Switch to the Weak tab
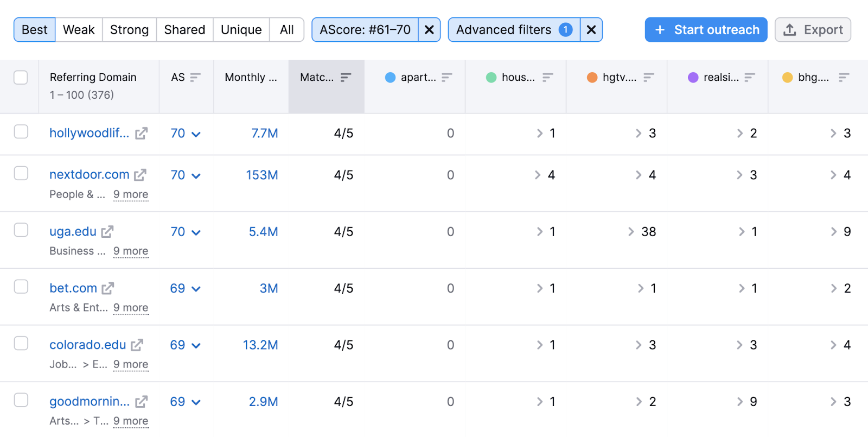Screen dimensions: 868x437 click(x=79, y=30)
